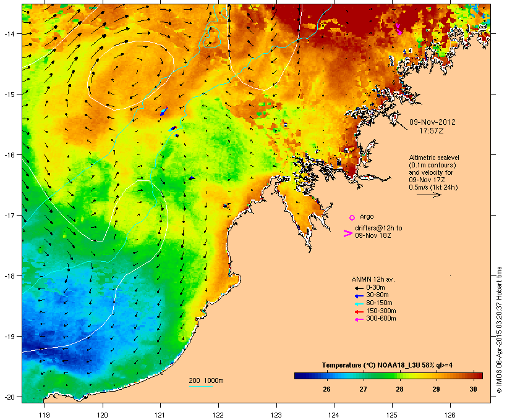The height and width of the screenshot is (420, 507).
Task: Click the IMOS copyright timestamp text
Action: (x=499, y=330)
